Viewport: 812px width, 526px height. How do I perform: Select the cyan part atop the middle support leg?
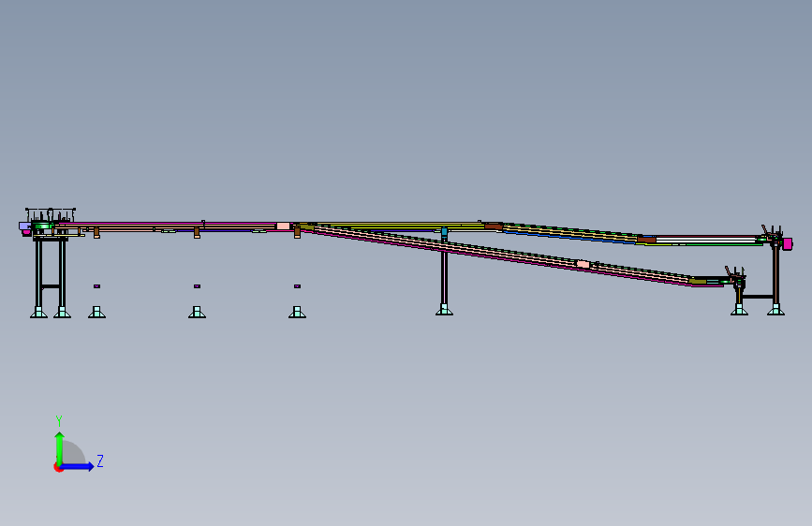(444, 232)
